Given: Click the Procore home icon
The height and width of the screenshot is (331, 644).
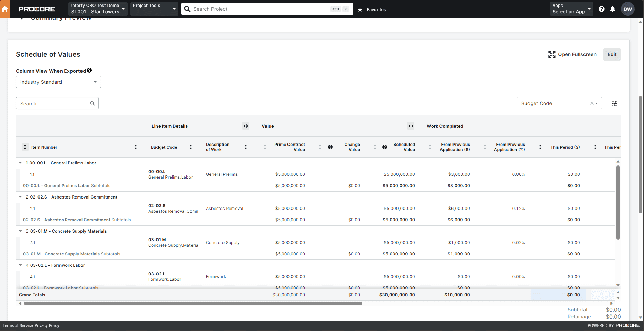Looking at the screenshot, I should pyautogui.click(x=5, y=9).
